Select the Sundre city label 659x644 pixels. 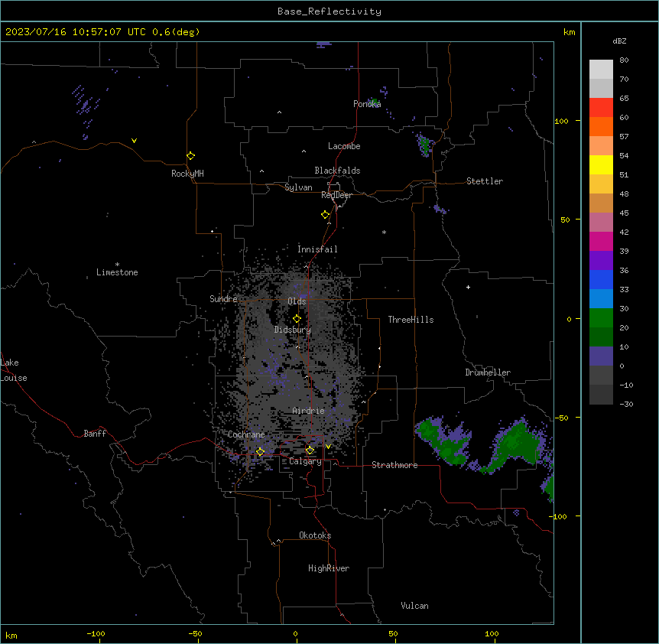click(223, 299)
